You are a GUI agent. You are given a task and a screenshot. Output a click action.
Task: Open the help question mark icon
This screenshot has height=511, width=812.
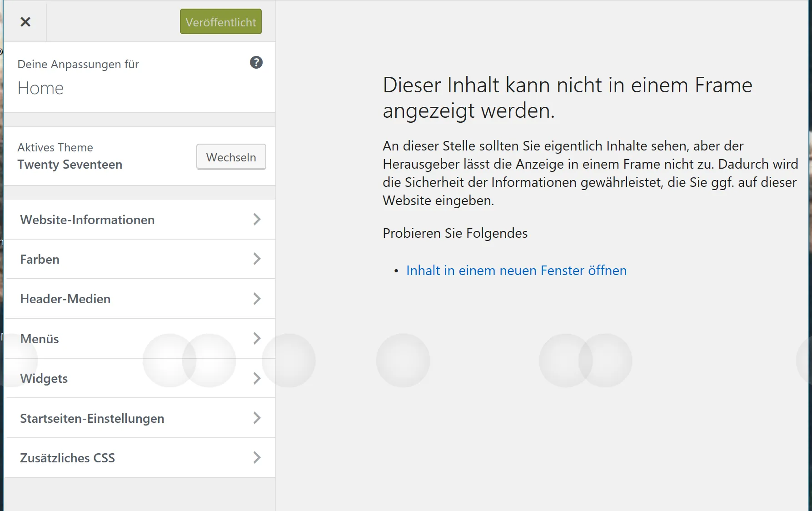pyautogui.click(x=256, y=63)
